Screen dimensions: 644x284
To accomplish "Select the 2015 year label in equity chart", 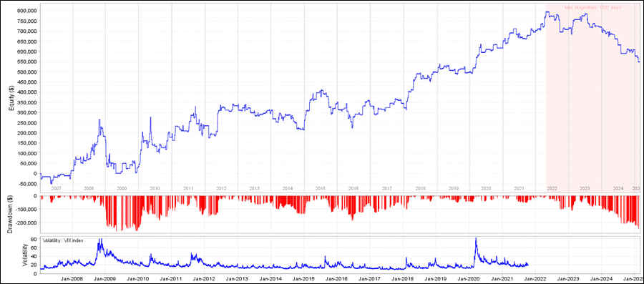I will [321, 189].
